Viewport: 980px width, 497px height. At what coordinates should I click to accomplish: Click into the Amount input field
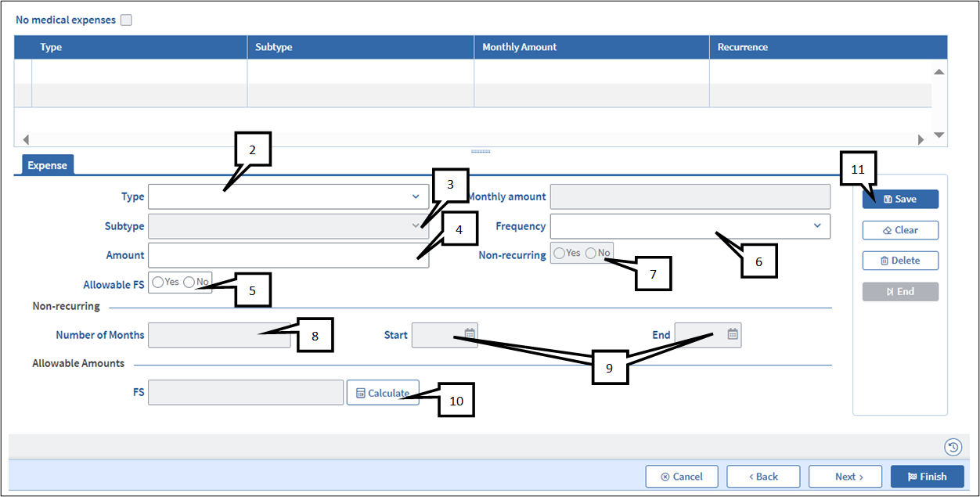coord(288,255)
